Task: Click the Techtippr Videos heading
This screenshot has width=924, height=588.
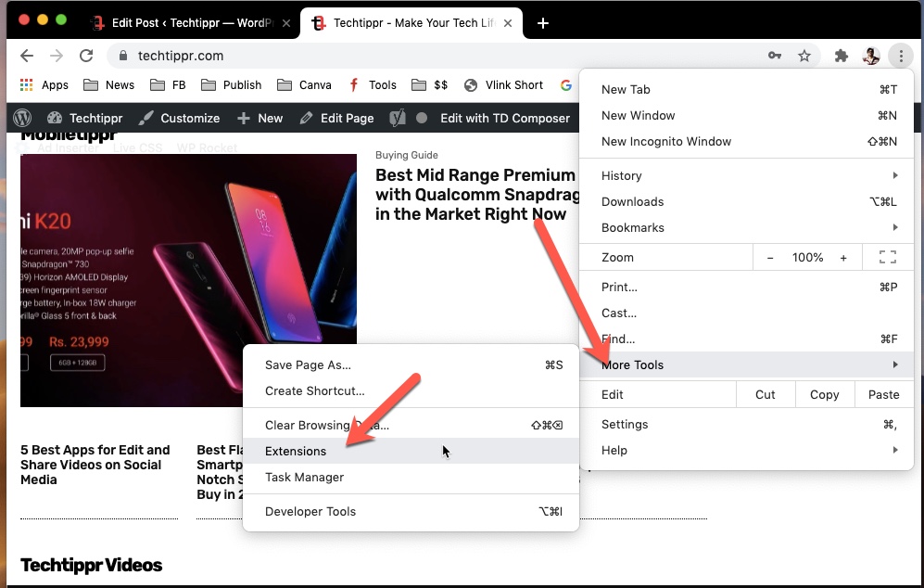Action: pos(92,565)
